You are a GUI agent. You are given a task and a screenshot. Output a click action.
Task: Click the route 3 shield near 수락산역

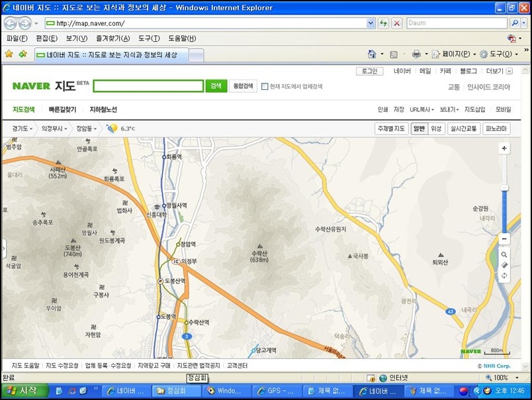pos(187,336)
